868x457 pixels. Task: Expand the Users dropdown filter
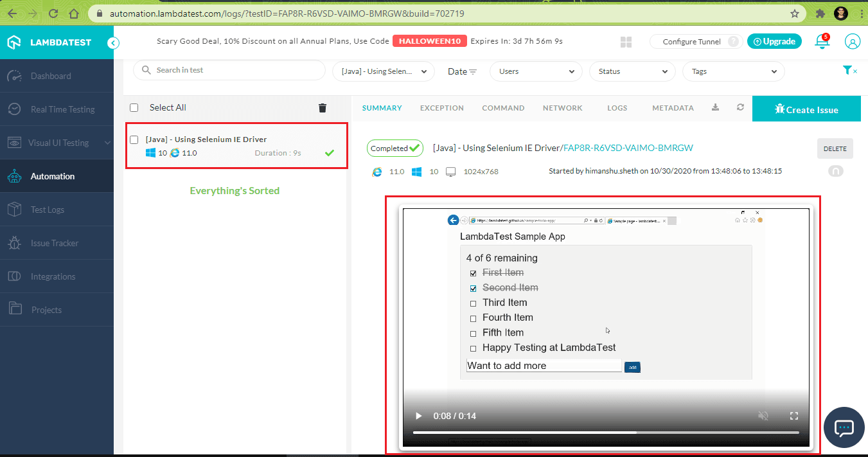click(536, 71)
